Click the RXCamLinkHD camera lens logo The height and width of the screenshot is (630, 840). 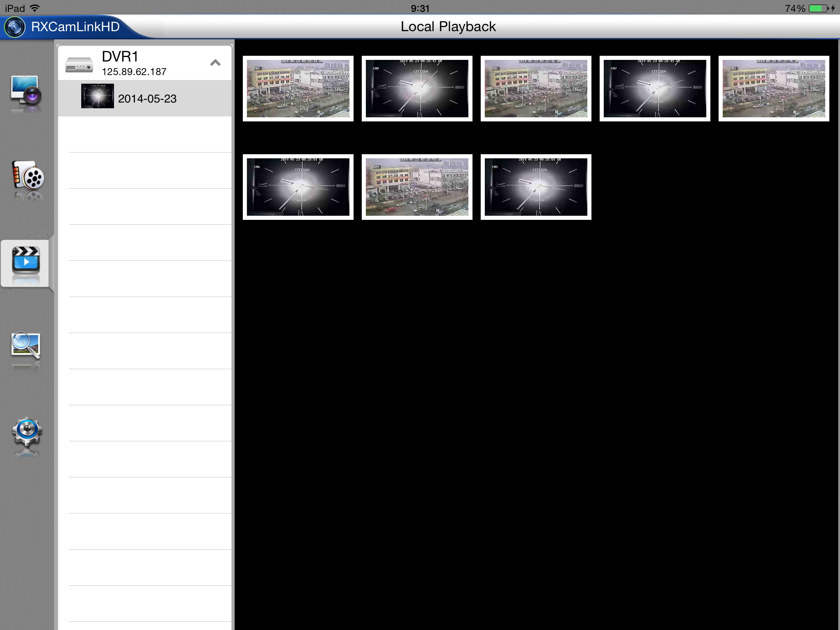[x=15, y=27]
